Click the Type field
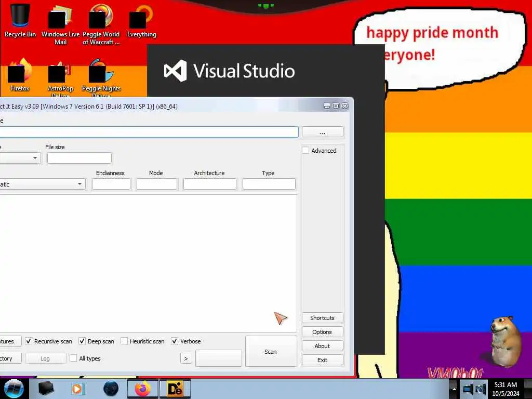The width and height of the screenshot is (532, 399). click(269, 184)
